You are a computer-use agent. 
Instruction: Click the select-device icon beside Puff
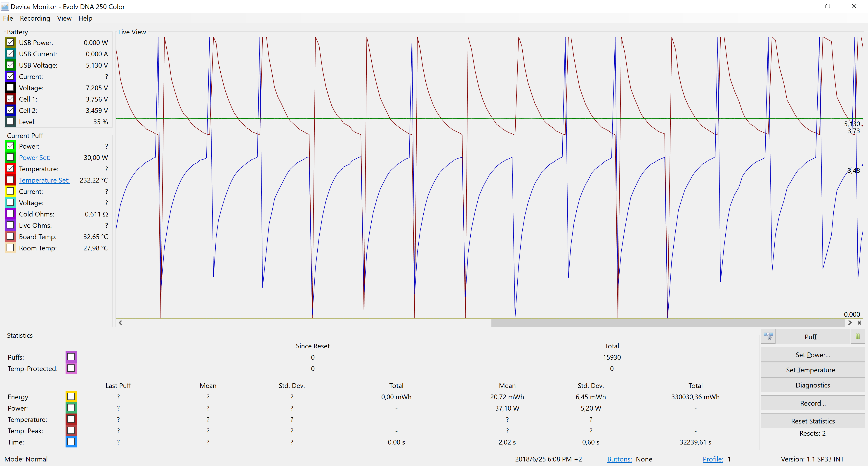click(x=768, y=337)
